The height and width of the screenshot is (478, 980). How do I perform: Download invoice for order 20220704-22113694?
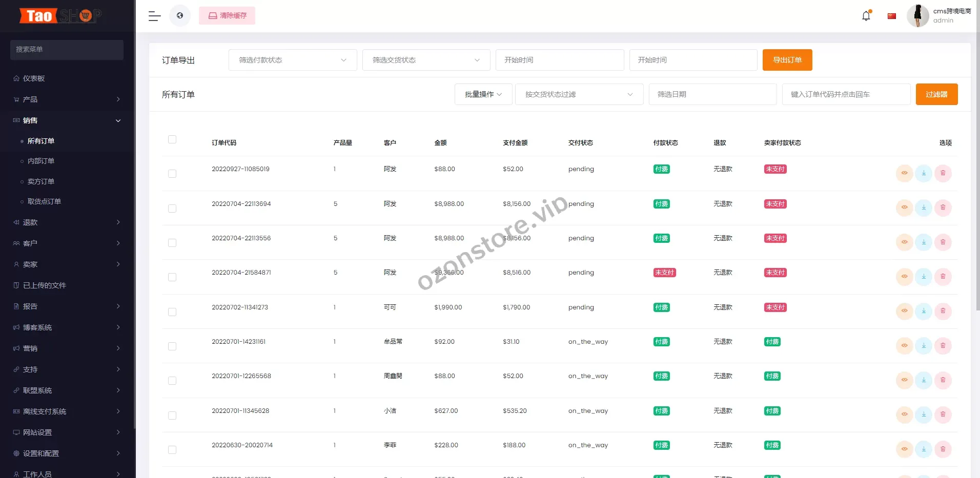(x=924, y=207)
